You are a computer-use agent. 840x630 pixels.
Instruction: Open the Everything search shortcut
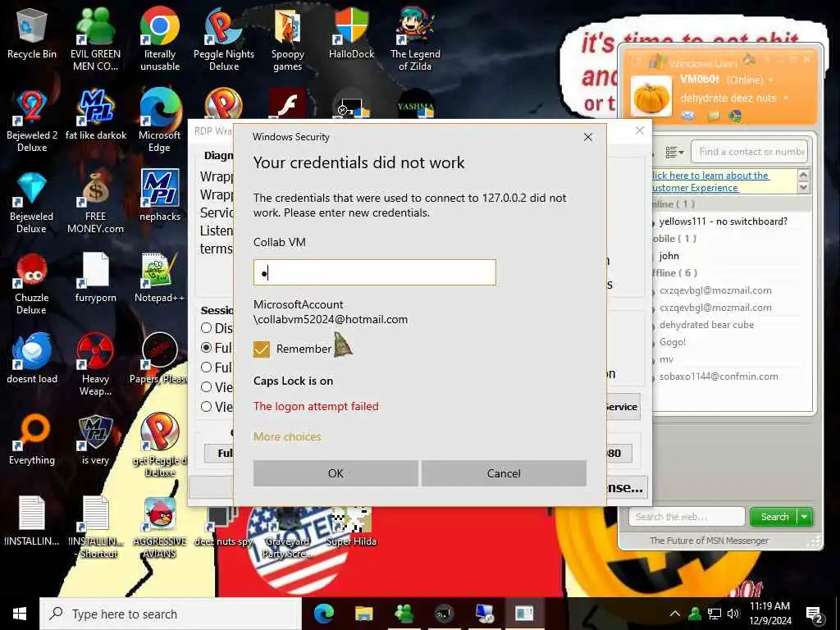click(x=32, y=441)
